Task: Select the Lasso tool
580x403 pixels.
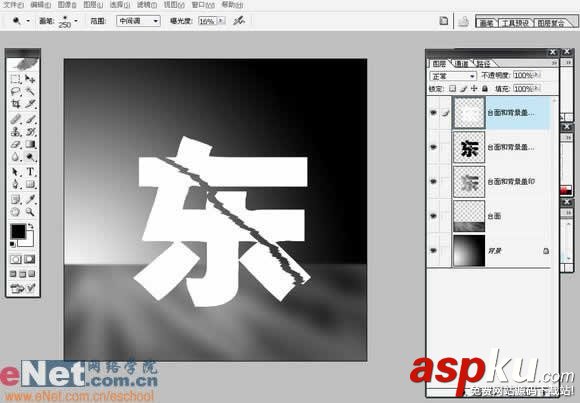Action: 16,91
